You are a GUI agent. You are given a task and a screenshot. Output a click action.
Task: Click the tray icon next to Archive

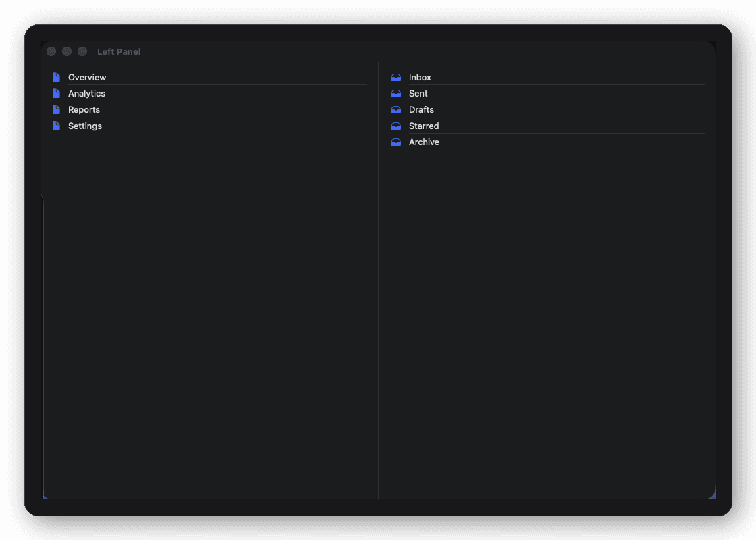tap(396, 142)
